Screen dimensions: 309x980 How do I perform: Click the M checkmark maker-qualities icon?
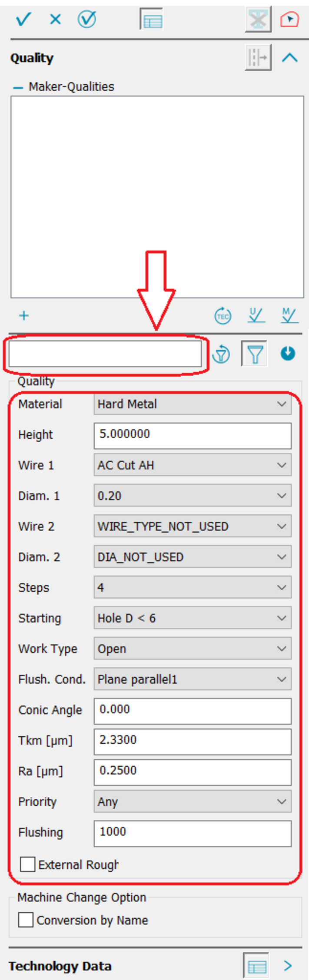coord(289,315)
